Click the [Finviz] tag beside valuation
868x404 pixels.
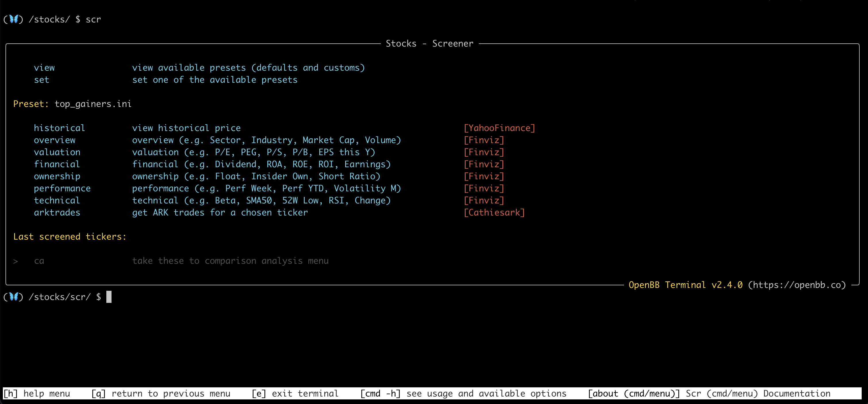pyautogui.click(x=484, y=152)
